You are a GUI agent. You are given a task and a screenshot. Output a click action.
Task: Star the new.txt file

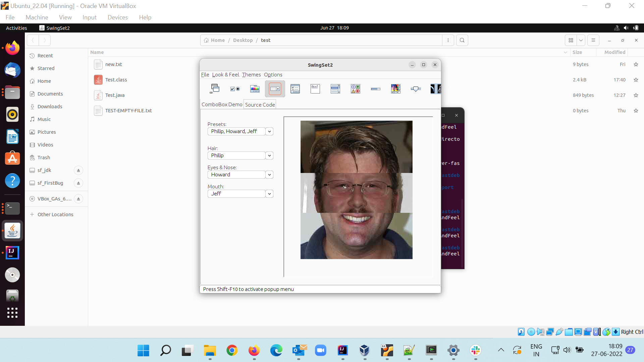click(x=636, y=64)
